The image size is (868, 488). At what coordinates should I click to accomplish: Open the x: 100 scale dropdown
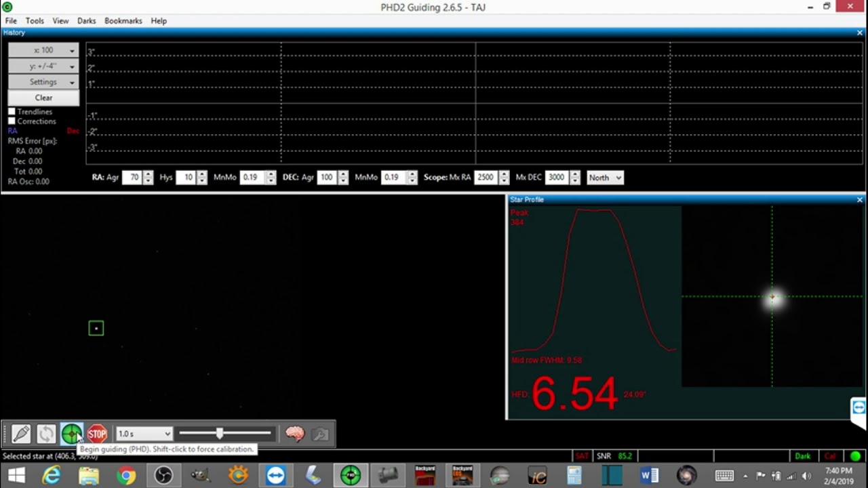pyautogui.click(x=43, y=50)
